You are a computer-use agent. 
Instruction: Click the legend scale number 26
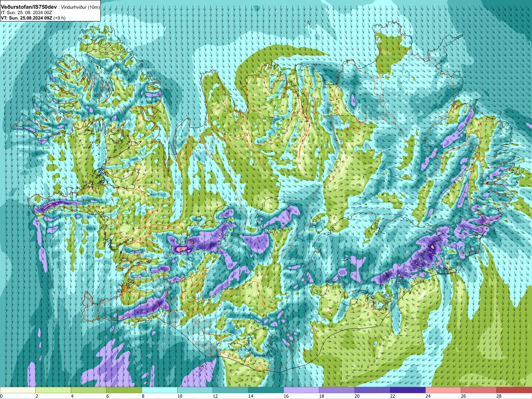(x=463, y=396)
